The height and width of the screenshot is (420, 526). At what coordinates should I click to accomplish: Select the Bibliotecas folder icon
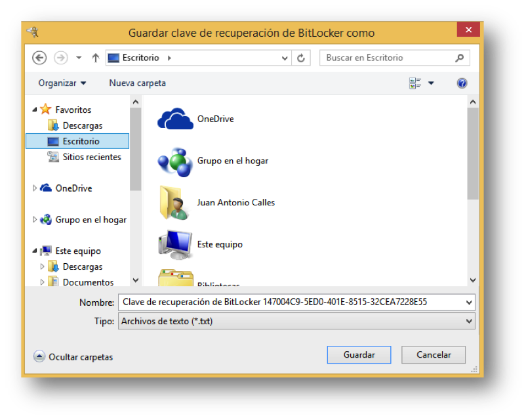(x=176, y=278)
